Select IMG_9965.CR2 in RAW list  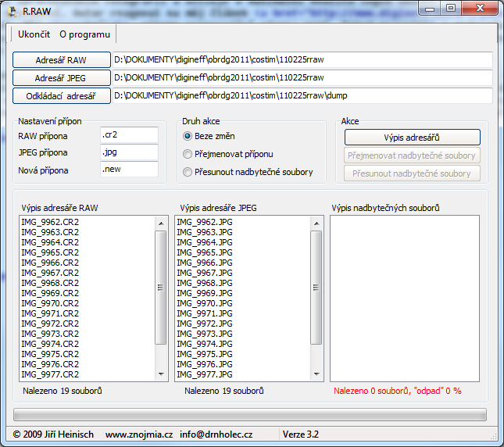[x=50, y=252]
